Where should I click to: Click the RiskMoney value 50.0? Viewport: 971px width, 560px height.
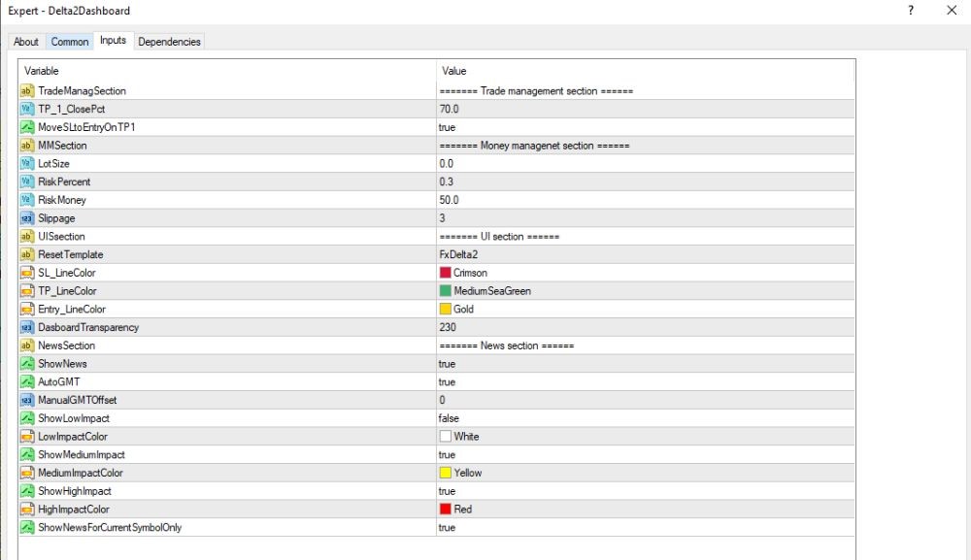pyautogui.click(x=449, y=200)
